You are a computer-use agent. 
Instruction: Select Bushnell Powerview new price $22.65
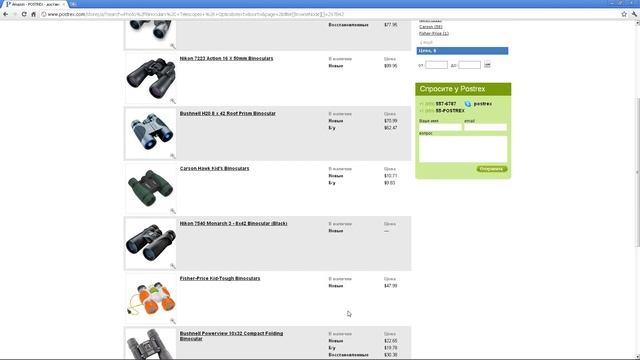[391, 341]
